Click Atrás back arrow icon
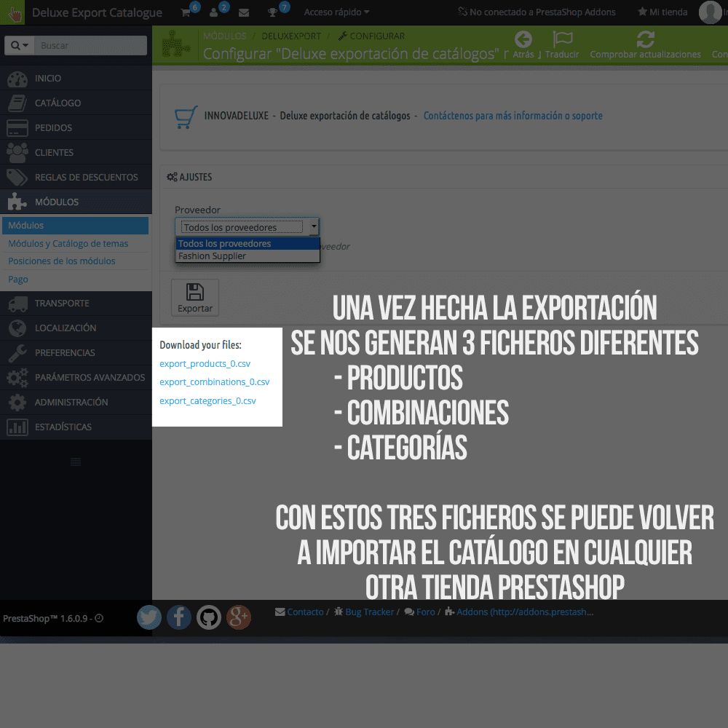This screenshot has height=728, width=728. [x=523, y=39]
